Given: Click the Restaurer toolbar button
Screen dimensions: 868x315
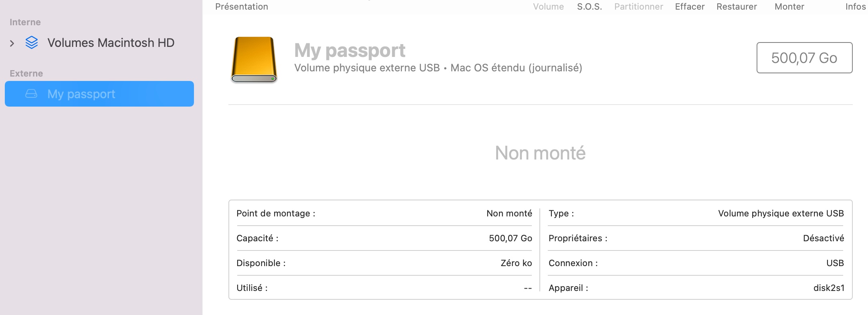Looking at the screenshot, I should point(737,7).
